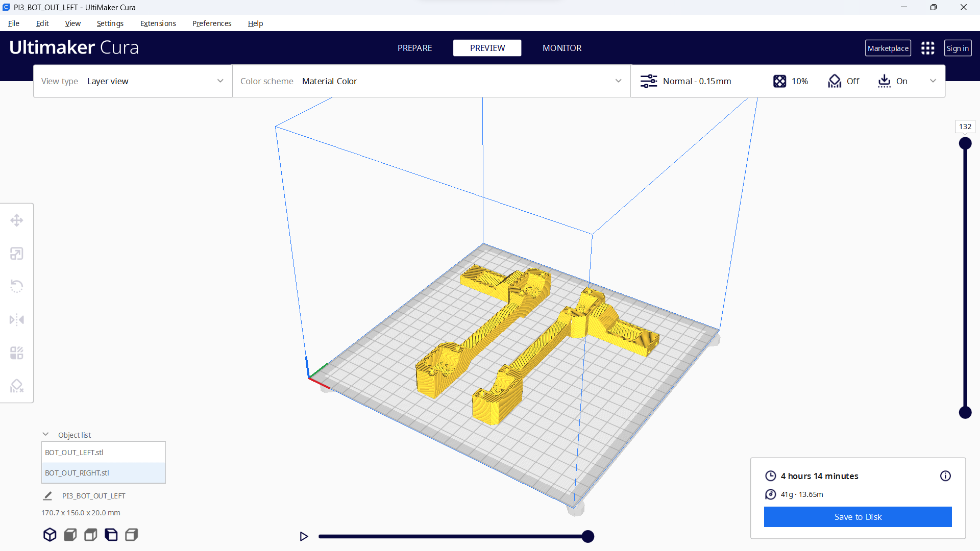The image size is (980, 551).
Task: Collapse the Object list
Action: (45, 435)
